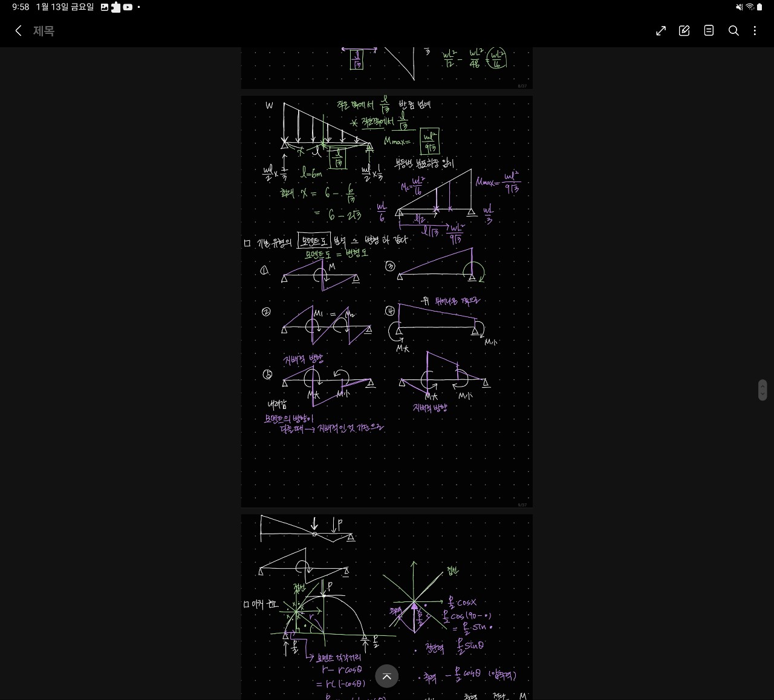The width and height of the screenshot is (774, 700).
Task: Tap the 9:58 clock in status bar
Action: pos(21,7)
